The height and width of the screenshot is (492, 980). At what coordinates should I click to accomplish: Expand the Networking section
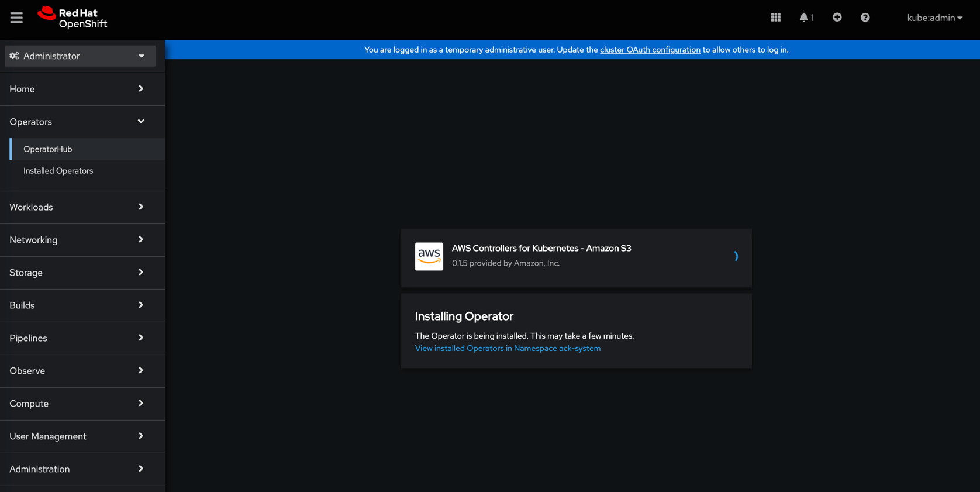pos(77,240)
